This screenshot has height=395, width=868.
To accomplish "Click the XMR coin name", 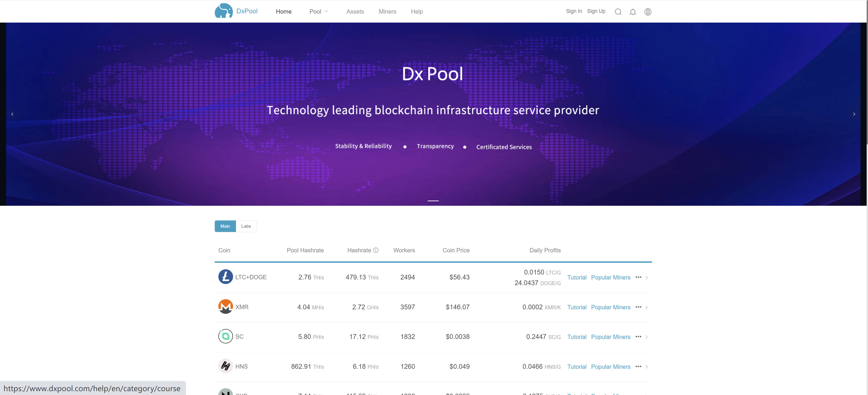I will (x=242, y=307).
